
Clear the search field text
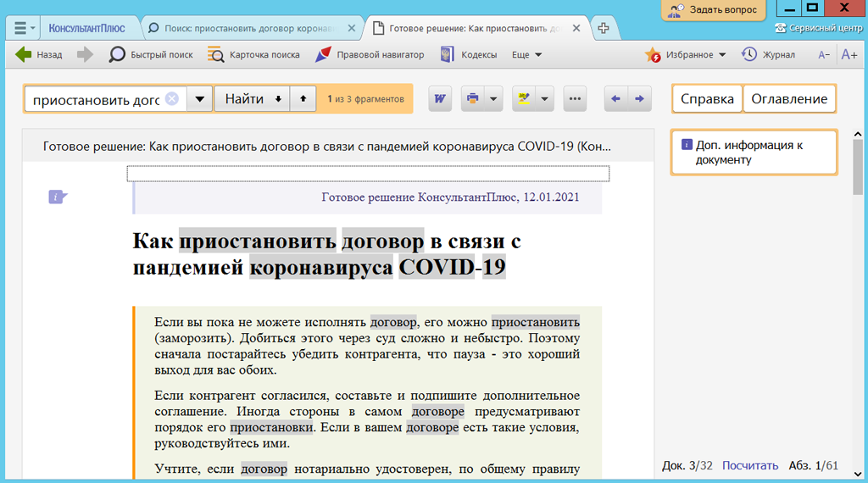[x=172, y=98]
